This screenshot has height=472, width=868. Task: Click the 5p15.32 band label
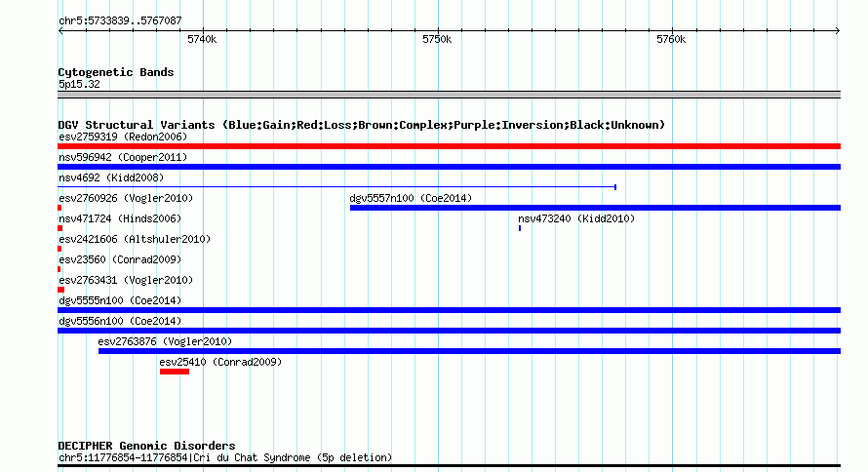(x=79, y=84)
